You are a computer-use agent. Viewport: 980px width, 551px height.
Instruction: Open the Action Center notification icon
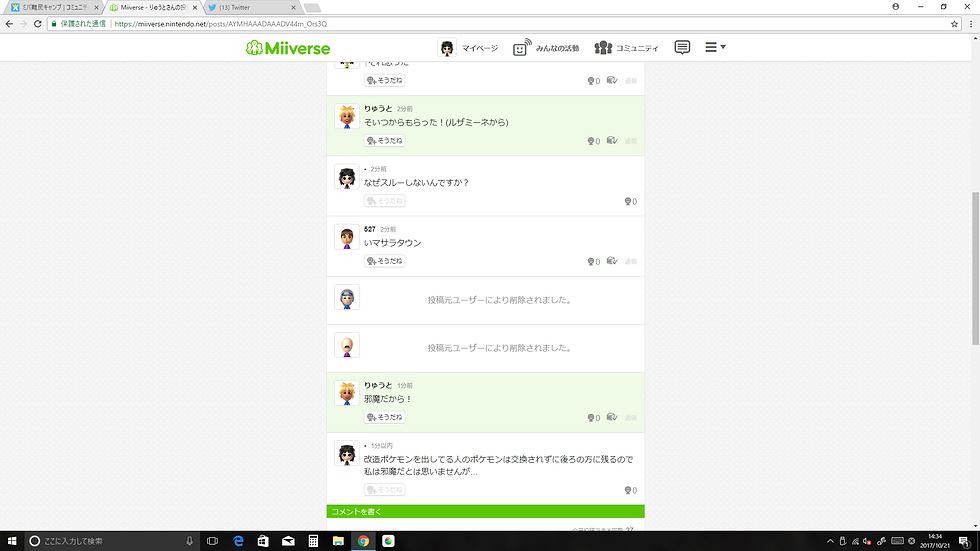coord(965,541)
